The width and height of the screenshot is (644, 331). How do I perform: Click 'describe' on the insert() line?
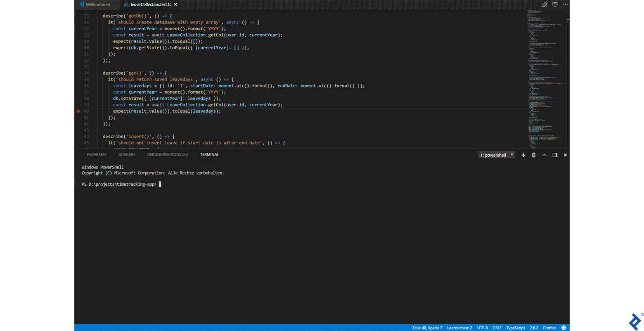113,137
